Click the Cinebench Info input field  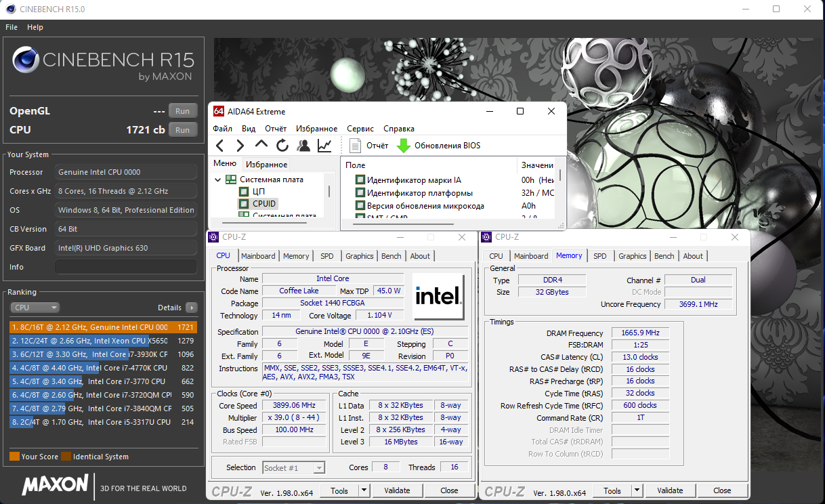(125, 267)
